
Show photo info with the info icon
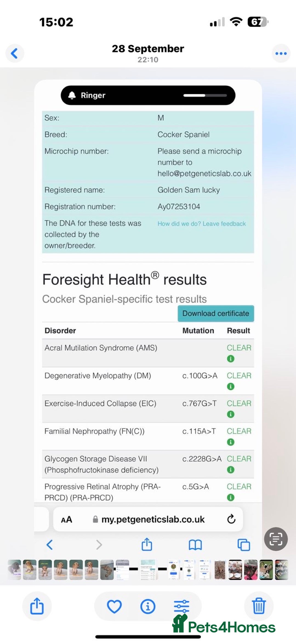tap(148, 606)
